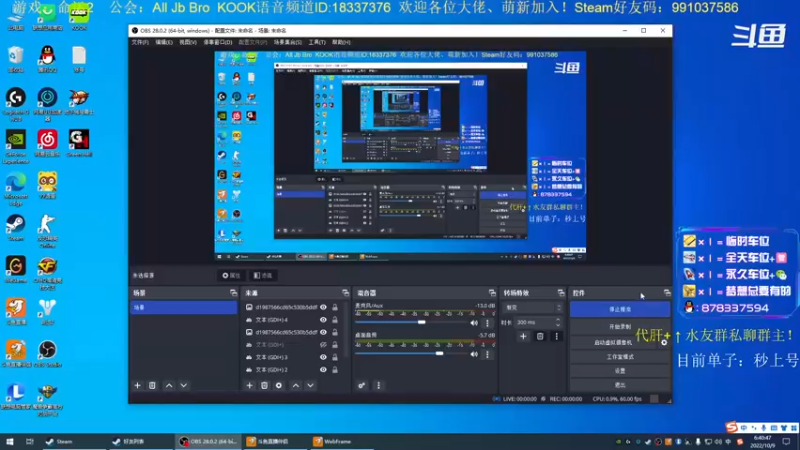Open the 帮助(H) menu
Screen dimensions: 800x450
tap(341, 42)
